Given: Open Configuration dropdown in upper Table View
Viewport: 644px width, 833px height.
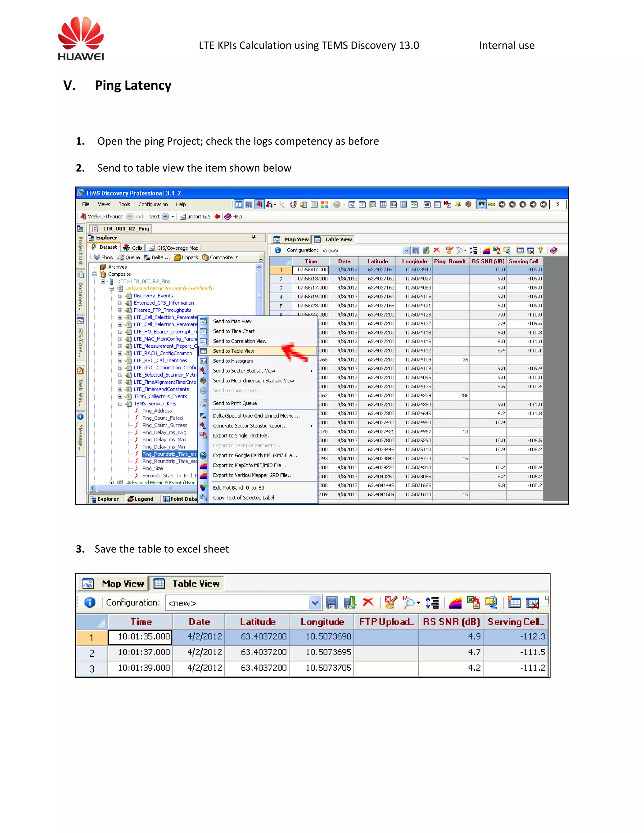Looking at the screenshot, I should pos(406,251).
